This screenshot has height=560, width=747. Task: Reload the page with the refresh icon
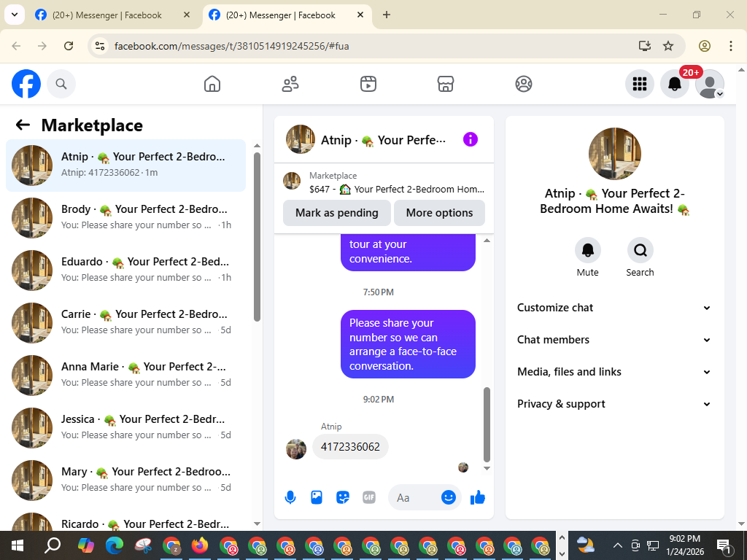click(69, 46)
